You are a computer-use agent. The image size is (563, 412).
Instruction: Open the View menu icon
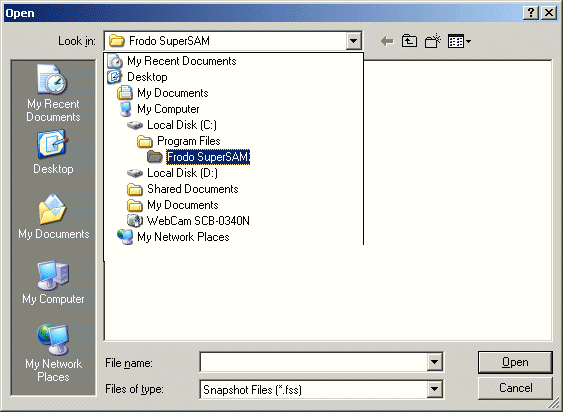(x=459, y=41)
